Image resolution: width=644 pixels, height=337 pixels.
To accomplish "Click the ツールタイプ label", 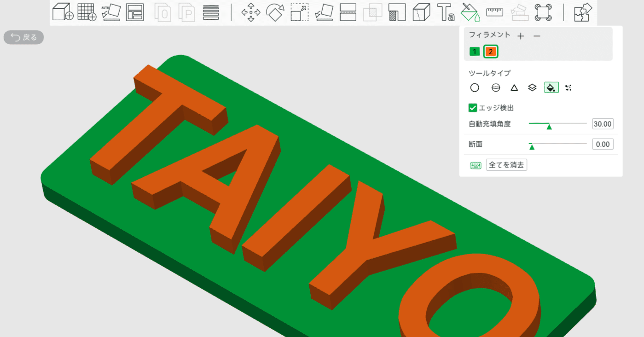I will point(489,73).
